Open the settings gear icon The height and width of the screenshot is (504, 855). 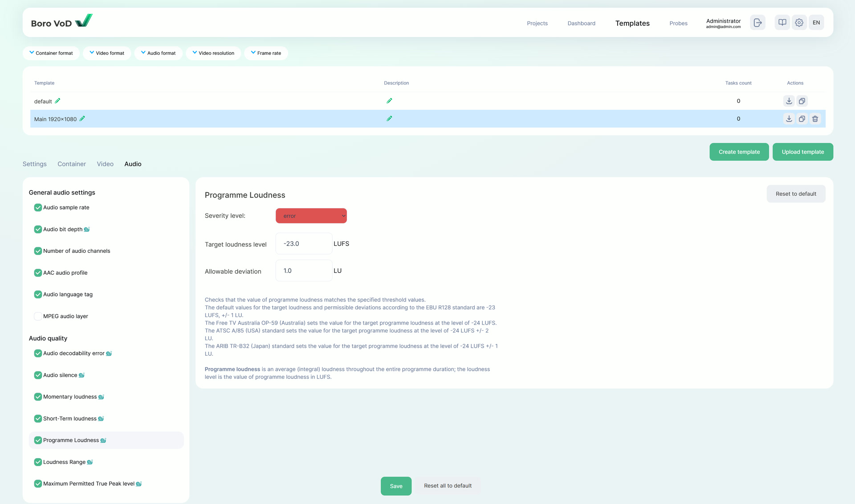[x=799, y=23]
